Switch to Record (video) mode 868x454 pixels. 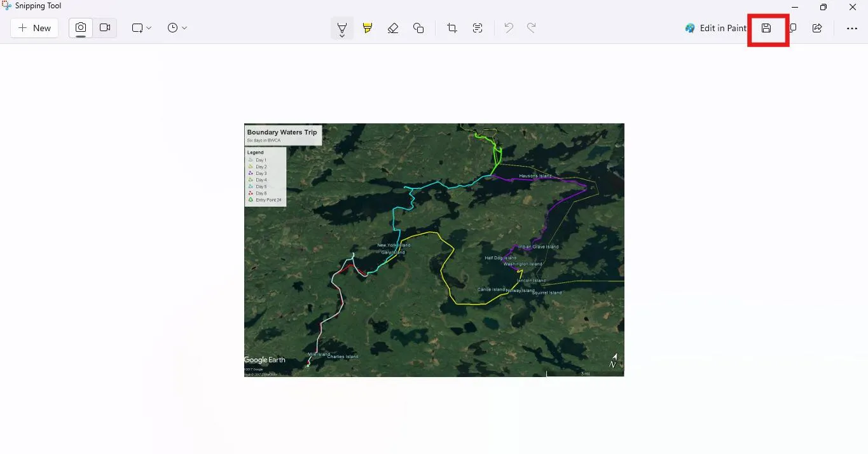105,28
